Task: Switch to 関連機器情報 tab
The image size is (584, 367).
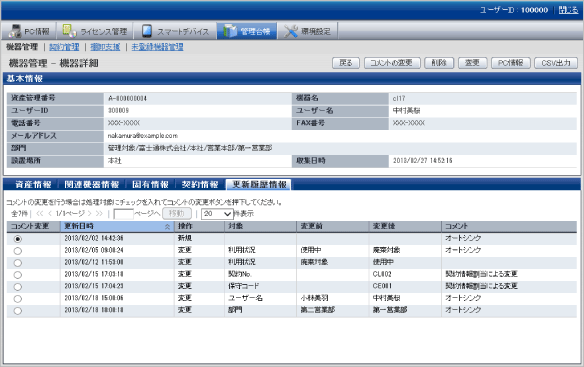Action: coord(91,184)
